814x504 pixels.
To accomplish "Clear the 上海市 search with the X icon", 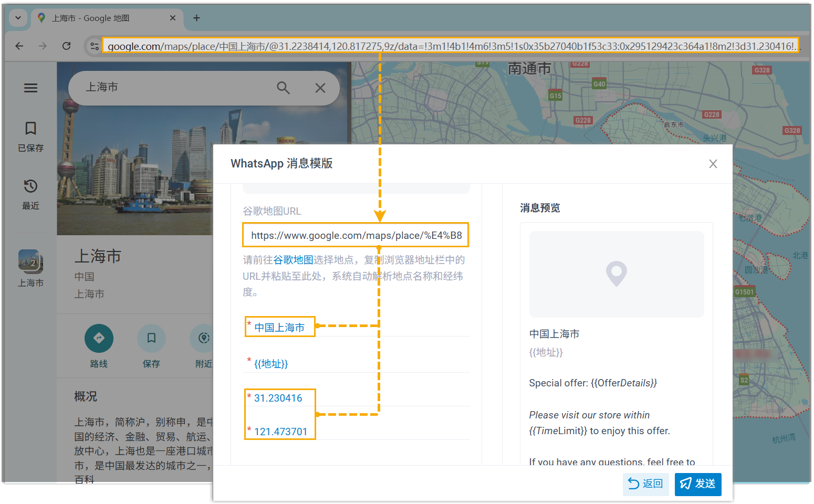I will (x=320, y=88).
